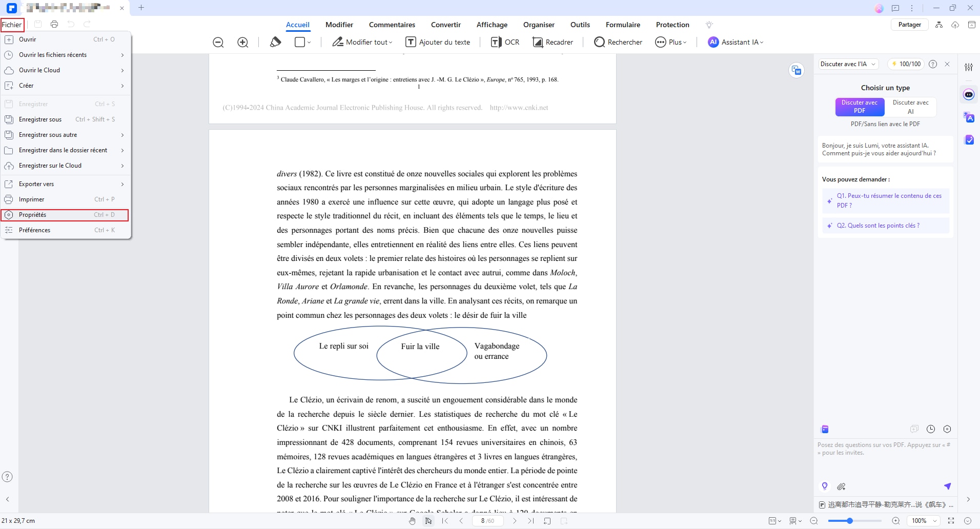The height and width of the screenshot is (529, 980).
Task: Open the sidebar properties sliders icon
Action: (969, 67)
